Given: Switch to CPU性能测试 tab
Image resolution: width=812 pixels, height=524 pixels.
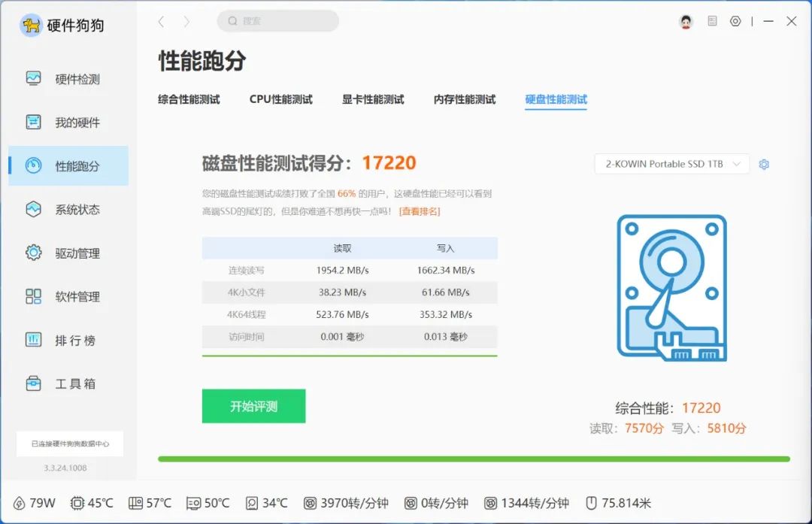Looking at the screenshot, I should click(x=280, y=99).
